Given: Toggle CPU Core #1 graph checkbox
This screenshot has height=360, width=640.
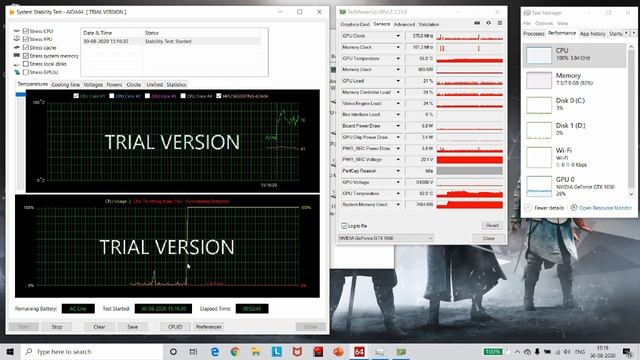Looking at the screenshot, I should click(76, 96).
